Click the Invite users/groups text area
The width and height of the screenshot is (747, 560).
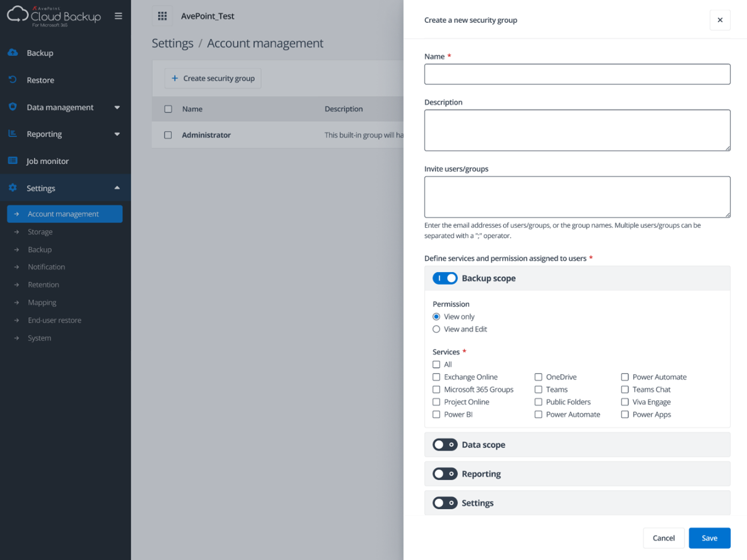[x=577, y=197]
